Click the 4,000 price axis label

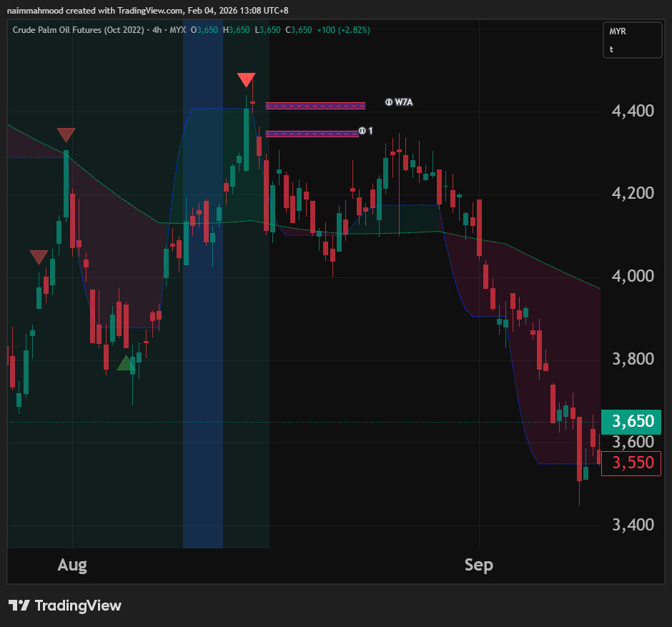pyautogui.click(x=633, y=276)
